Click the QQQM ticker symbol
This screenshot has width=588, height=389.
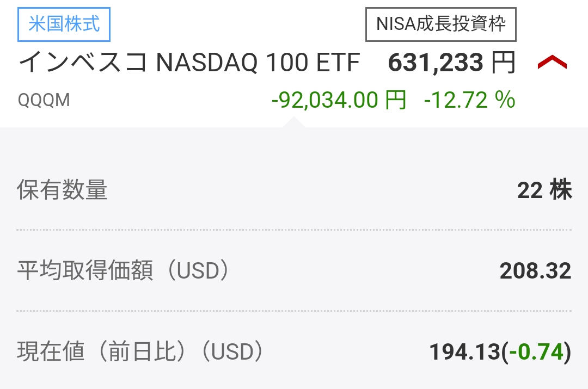pyautogui.click(x=44, y=101)
